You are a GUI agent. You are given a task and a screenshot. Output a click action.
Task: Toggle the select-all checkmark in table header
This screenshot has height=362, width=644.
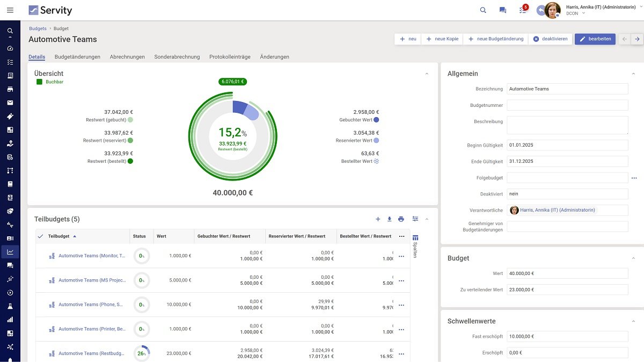[40, 236]
